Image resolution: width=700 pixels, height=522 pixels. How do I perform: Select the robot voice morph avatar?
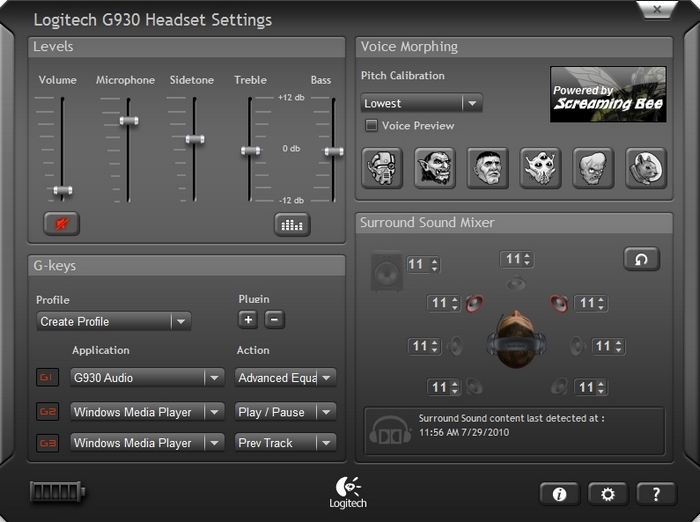[382, 168]
